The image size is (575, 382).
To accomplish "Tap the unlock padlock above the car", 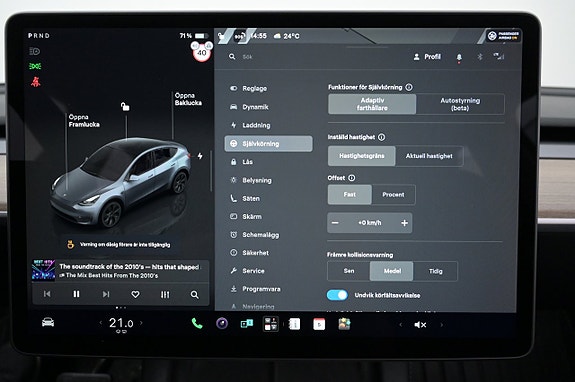I will (125, 106).
